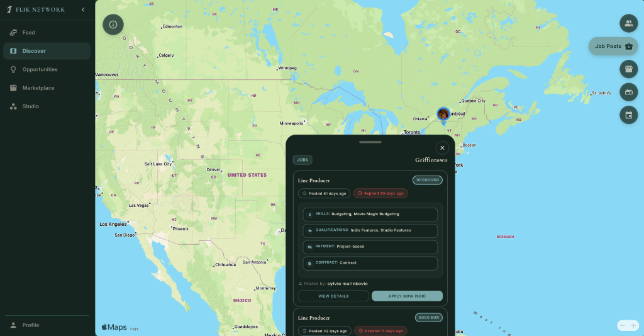Click the Posted 81 days ago badge
This screenshot has width=644, height=336.
[x=324, y=193]
